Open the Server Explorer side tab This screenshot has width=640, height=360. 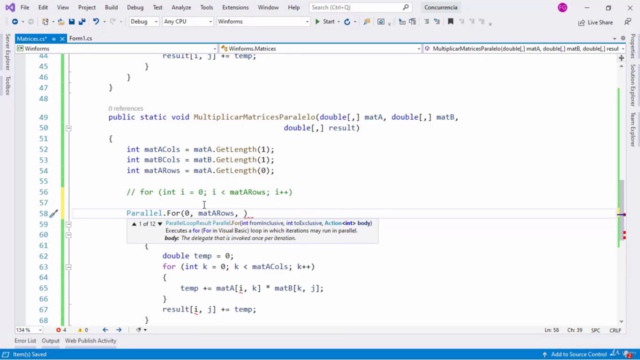tap(7, 52)
